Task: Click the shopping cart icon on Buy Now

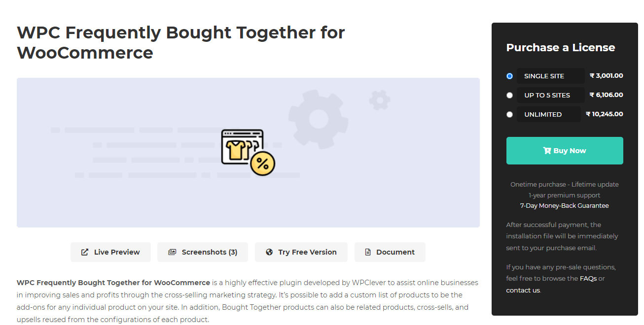Action: click(547, 150)
